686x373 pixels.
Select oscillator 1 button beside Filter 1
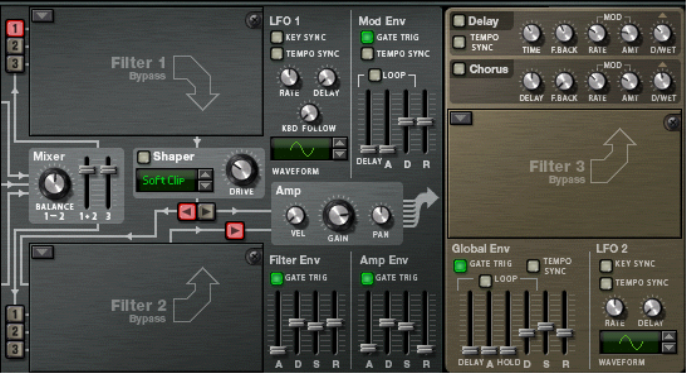click(15, 28)
